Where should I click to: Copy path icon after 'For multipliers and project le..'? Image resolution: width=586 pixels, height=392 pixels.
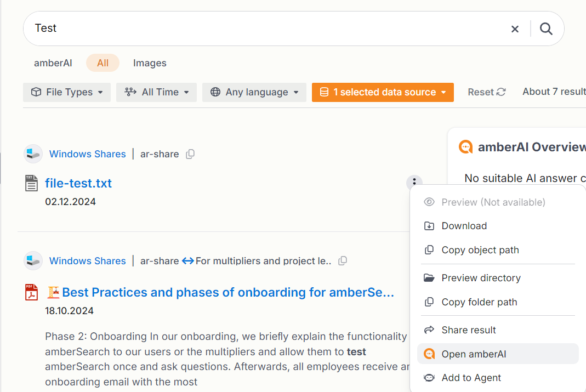343,261
